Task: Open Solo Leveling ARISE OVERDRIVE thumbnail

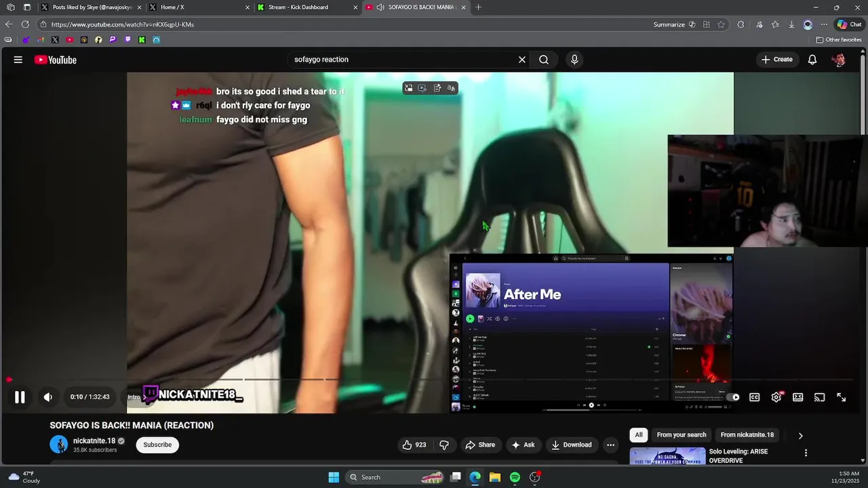Action: point(667,456)
